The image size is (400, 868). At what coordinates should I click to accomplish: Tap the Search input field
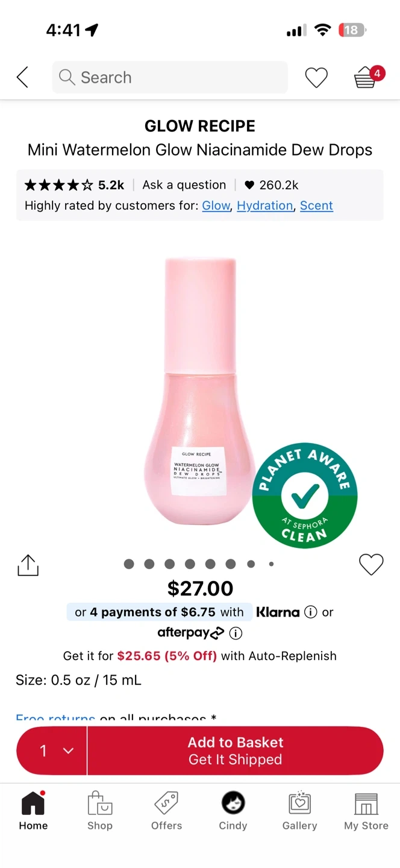pos(170,77)
